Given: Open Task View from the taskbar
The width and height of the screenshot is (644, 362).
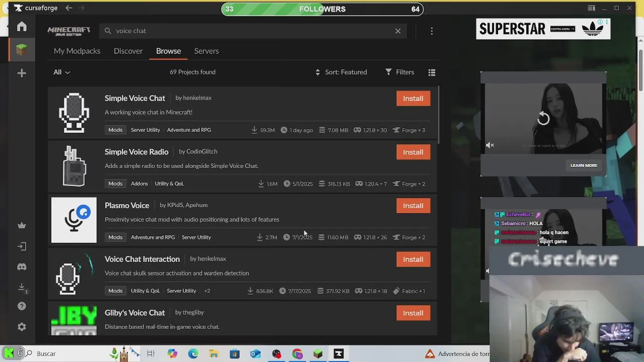Looking at the screenshot, I should (150, 354).
